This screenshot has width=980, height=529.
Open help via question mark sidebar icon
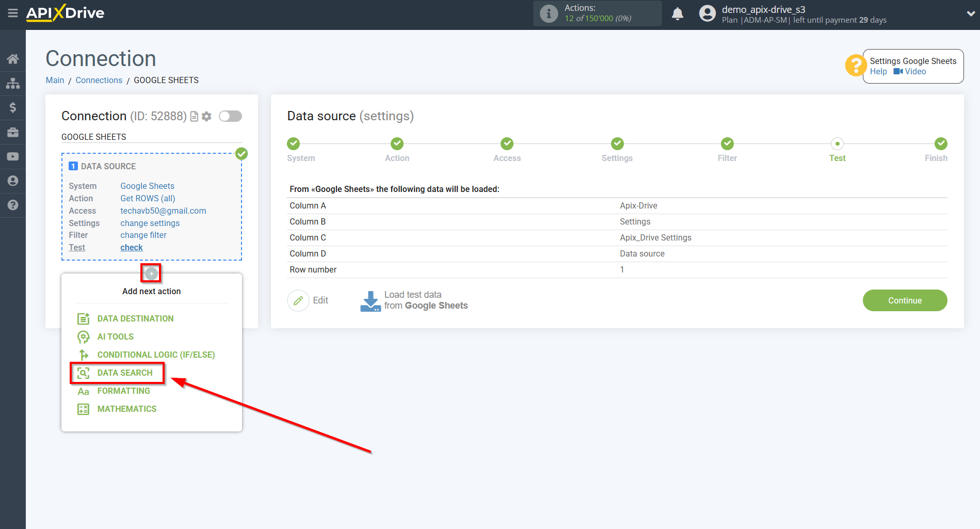(13, 205)
